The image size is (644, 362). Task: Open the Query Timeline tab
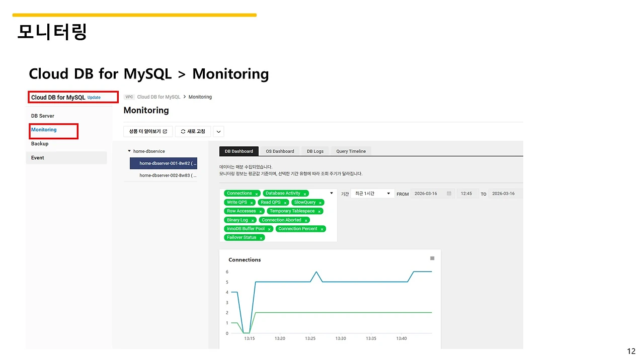click(x=351, y=151)
